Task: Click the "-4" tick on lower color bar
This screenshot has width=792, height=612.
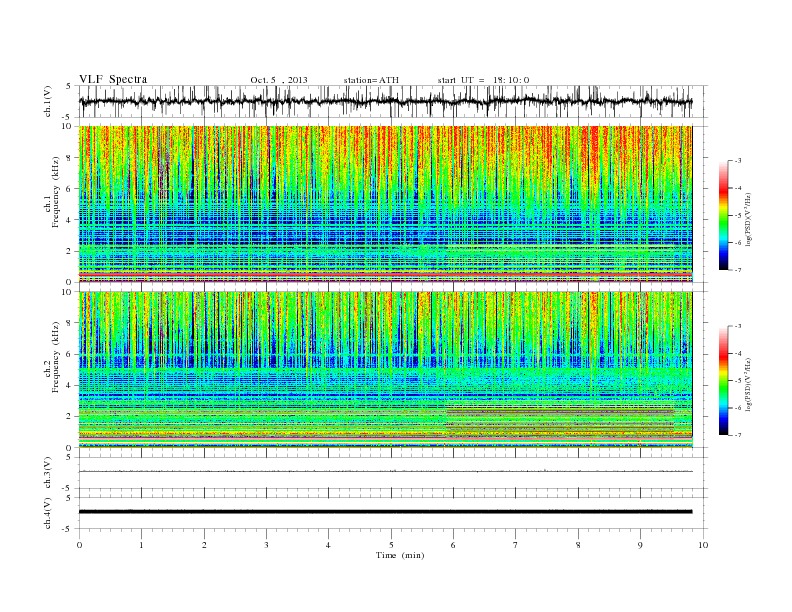Action: pyautogui.click(x=738, y=353)
